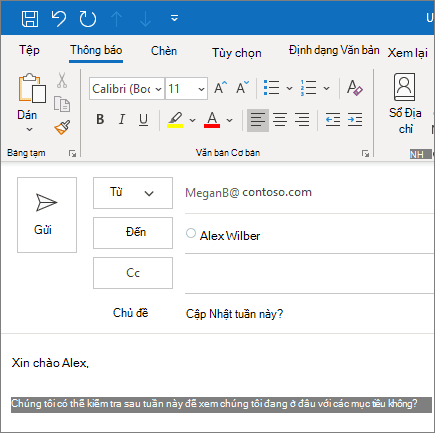Align text right
This screenshot has height=433, width=435.
[x=302, y=120]
